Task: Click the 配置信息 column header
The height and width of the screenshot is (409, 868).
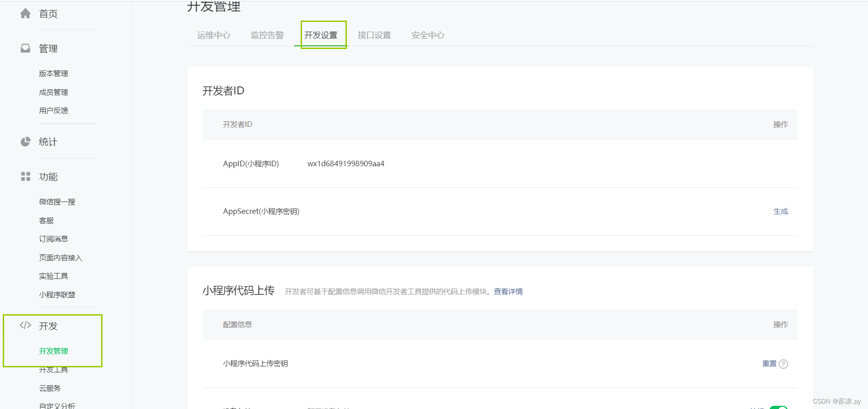Action: click(237, 324)
